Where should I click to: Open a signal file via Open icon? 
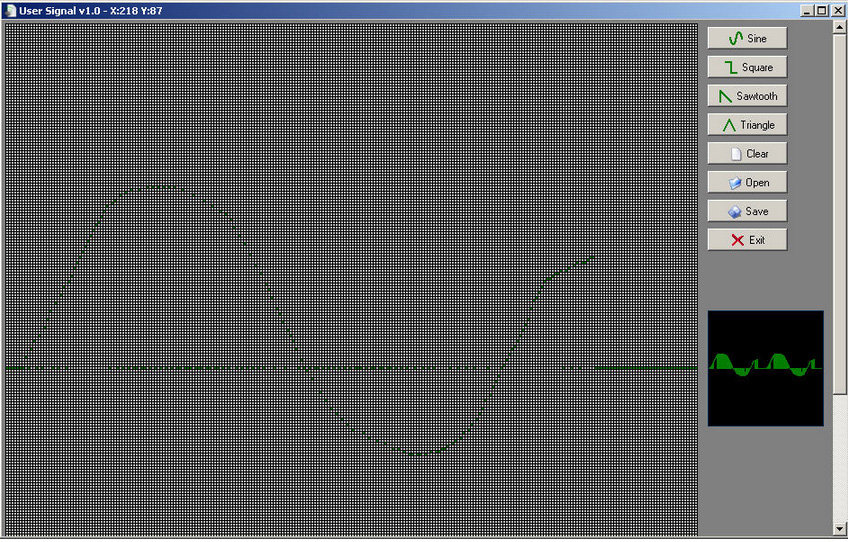[x=735, y=183]
